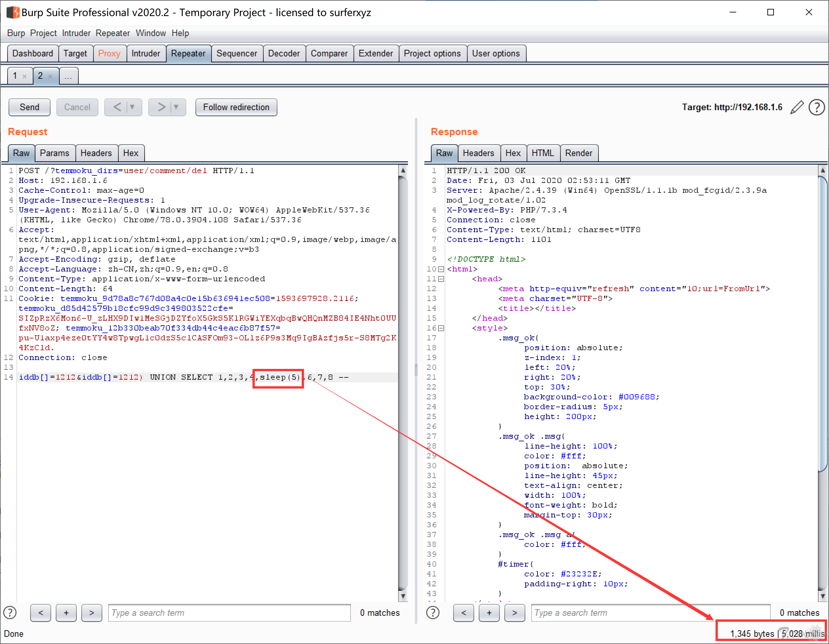Focus the response search term field
The image size is (829, 644).
point(651,613)
